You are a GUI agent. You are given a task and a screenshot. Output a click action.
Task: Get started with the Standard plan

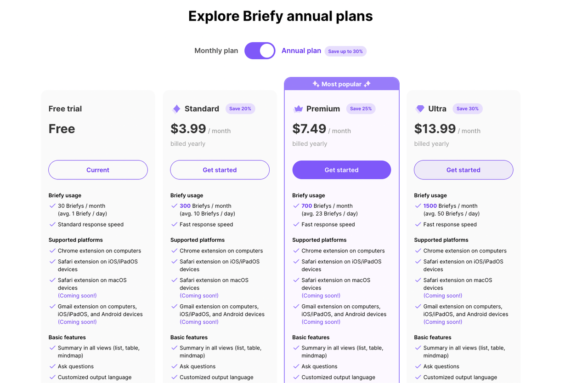tap(220, 170)
